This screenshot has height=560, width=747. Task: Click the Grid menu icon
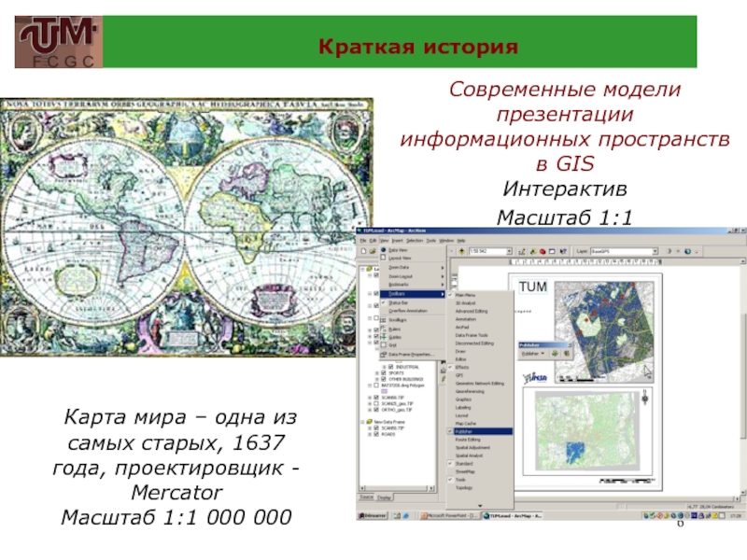click(383, 344)
